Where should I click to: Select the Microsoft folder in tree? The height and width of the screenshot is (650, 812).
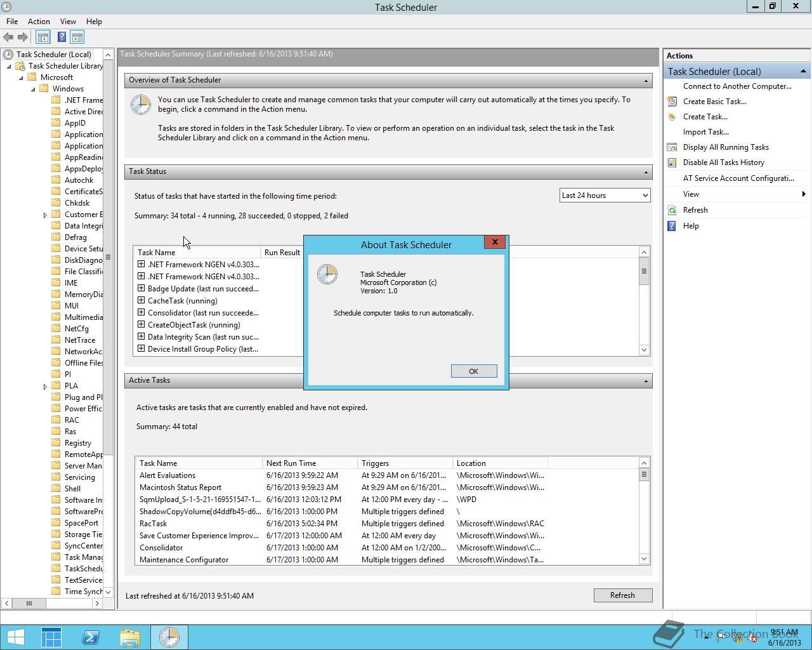56,77
